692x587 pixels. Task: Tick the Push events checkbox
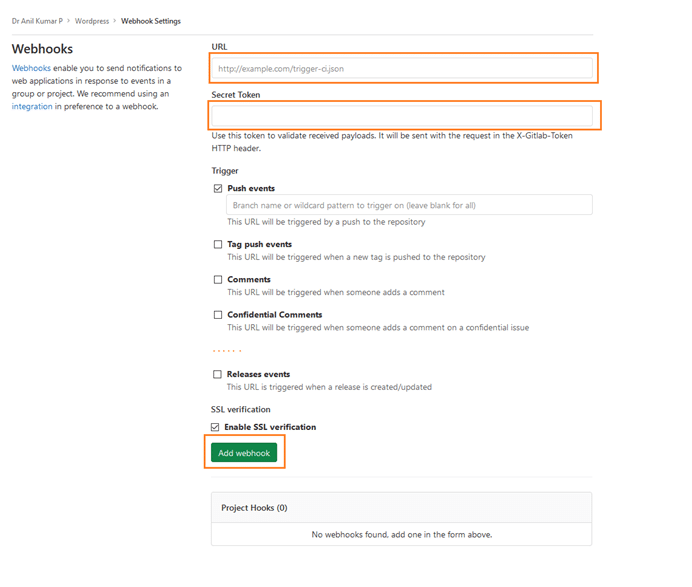pyautogui.click(x=218, y=188)
